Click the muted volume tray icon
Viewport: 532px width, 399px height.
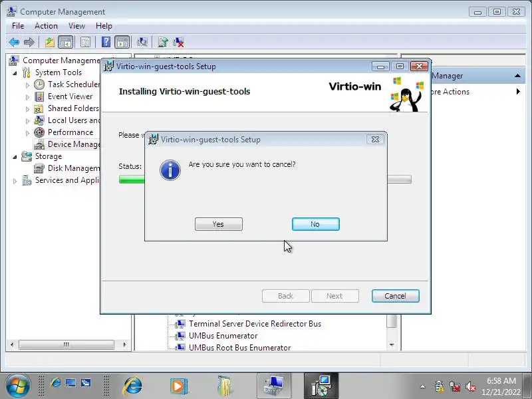point(471,386)
